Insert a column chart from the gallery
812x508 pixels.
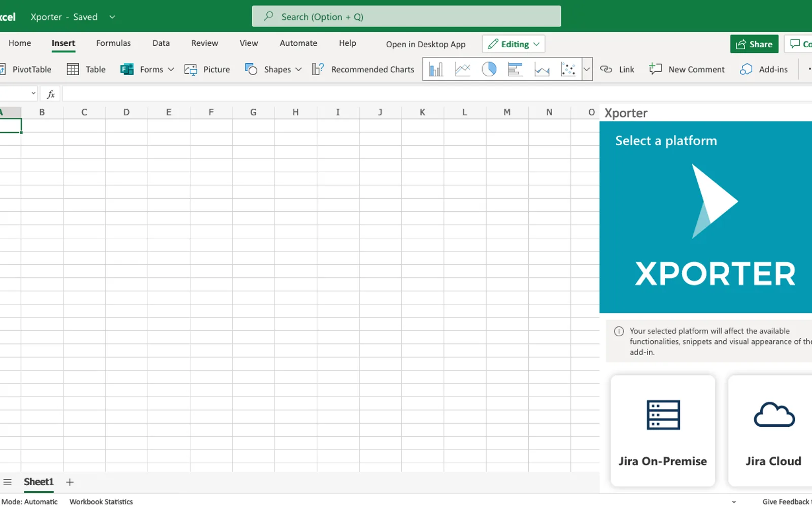coord(436,69)
